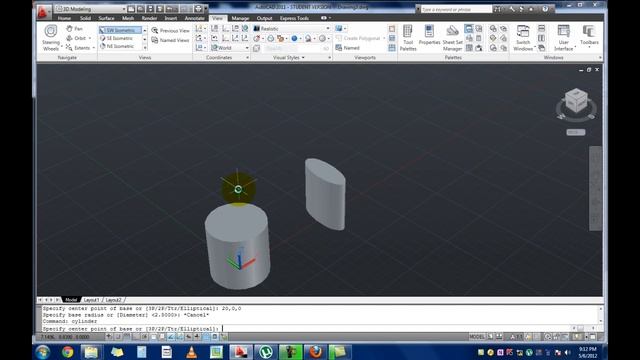Switch to Layout2 tab
Screen dimensions: 640x360
pos(113,300)
